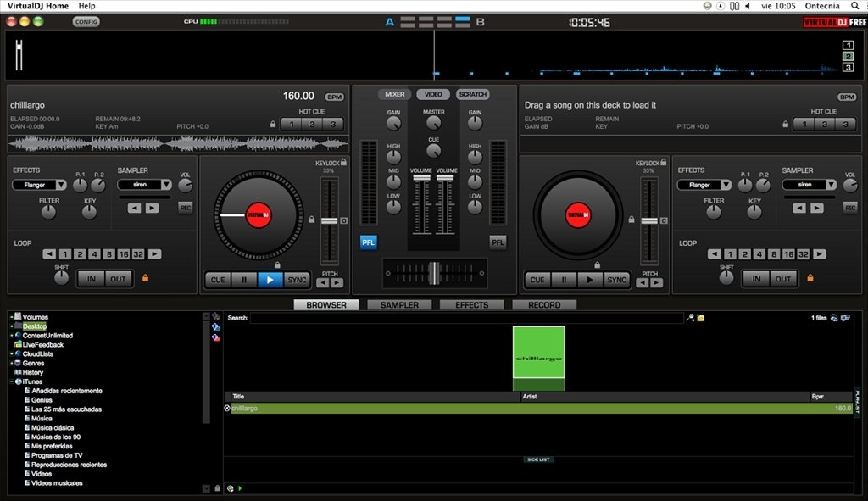This screenshot has height=501, width=868.
Task: Expand the CloudLists tree node
Action: 11,354
